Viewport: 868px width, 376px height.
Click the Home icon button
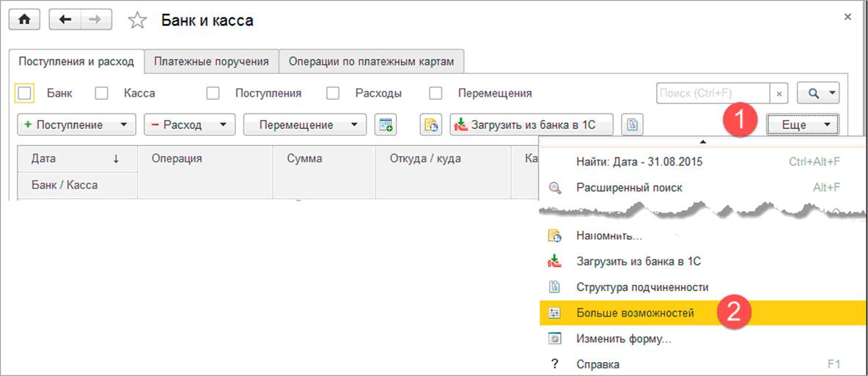23,20
